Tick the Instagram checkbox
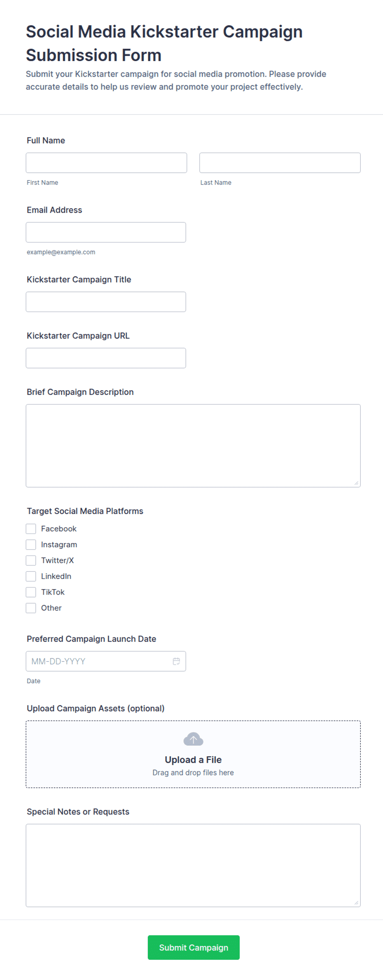 click(31, 545)
